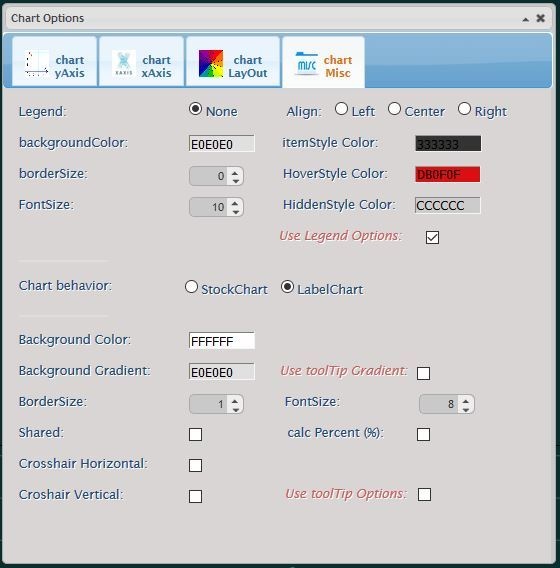The image size is (560, 568).
Task: Switch to the chart LayOut tab
Action: point(233,62)
